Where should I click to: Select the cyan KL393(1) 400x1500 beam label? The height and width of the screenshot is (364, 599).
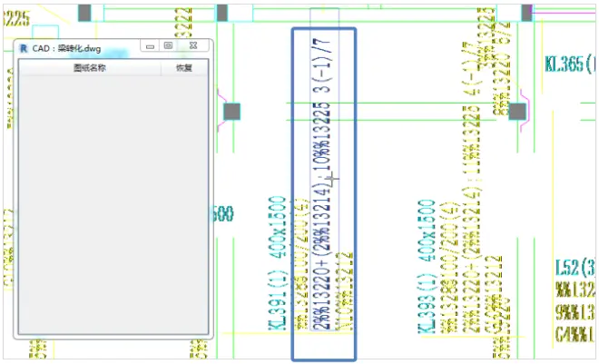(427, 266)
